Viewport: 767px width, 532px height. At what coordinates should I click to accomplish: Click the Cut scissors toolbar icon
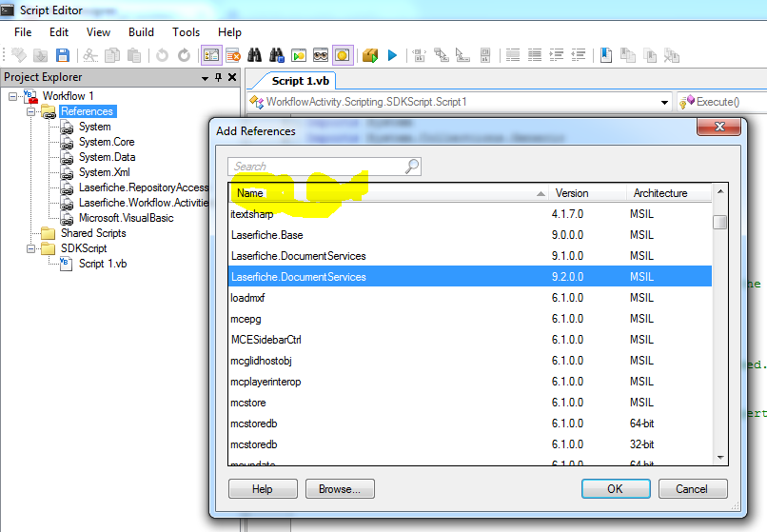tap(90, 55)
